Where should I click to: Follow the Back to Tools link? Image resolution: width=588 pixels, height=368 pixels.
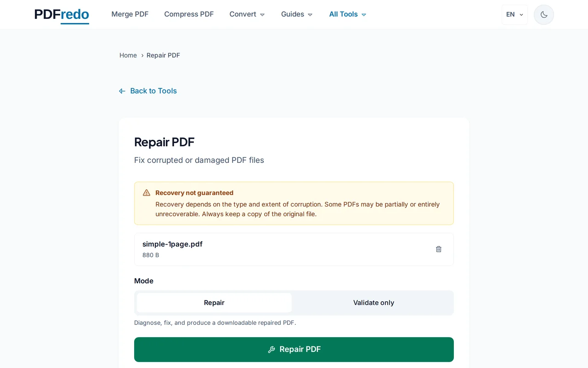point(153,91)
